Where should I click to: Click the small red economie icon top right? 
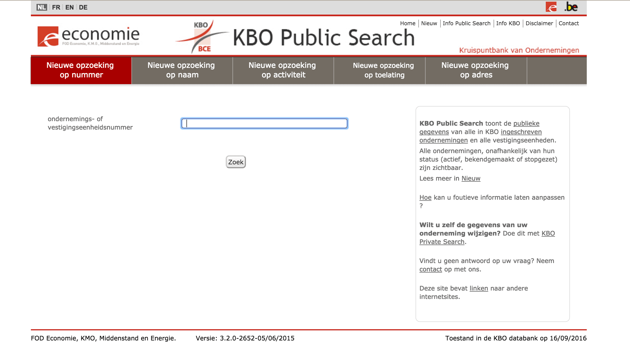[x=551, y=7]
